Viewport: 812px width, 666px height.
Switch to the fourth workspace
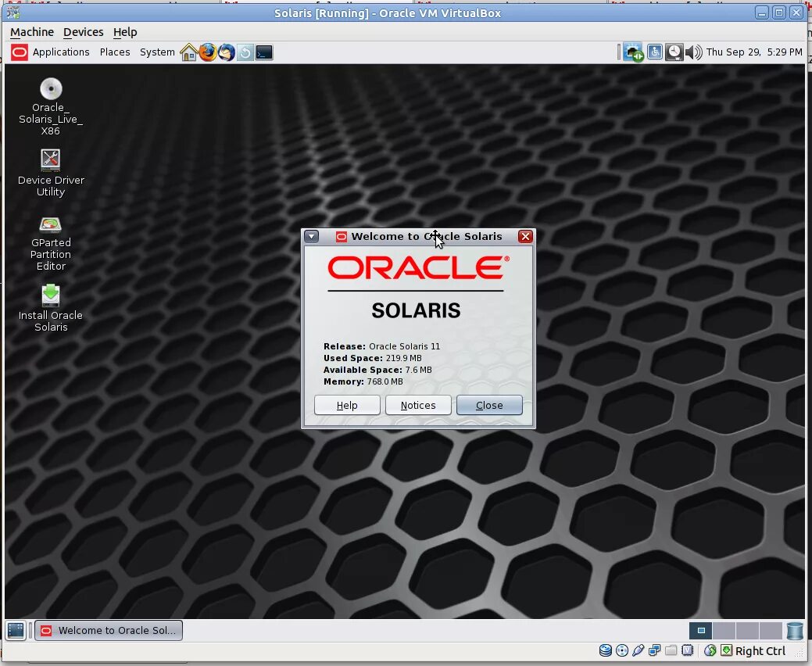coord(771,630)
